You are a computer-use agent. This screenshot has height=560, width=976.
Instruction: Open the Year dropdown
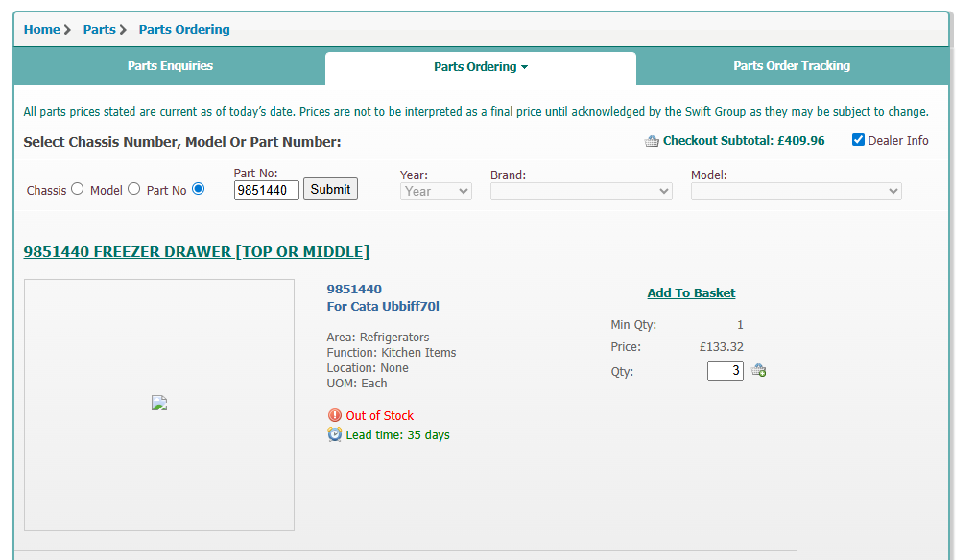tap(436, 191)
